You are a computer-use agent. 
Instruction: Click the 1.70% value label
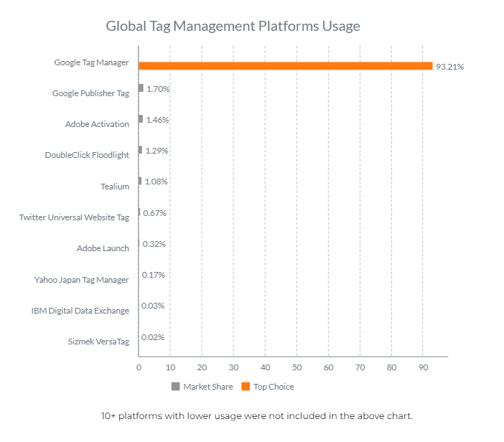point(158,89)
